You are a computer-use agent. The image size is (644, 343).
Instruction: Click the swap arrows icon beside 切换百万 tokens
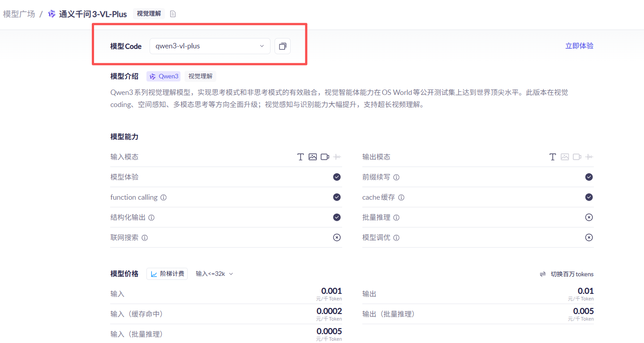(542, 274)
